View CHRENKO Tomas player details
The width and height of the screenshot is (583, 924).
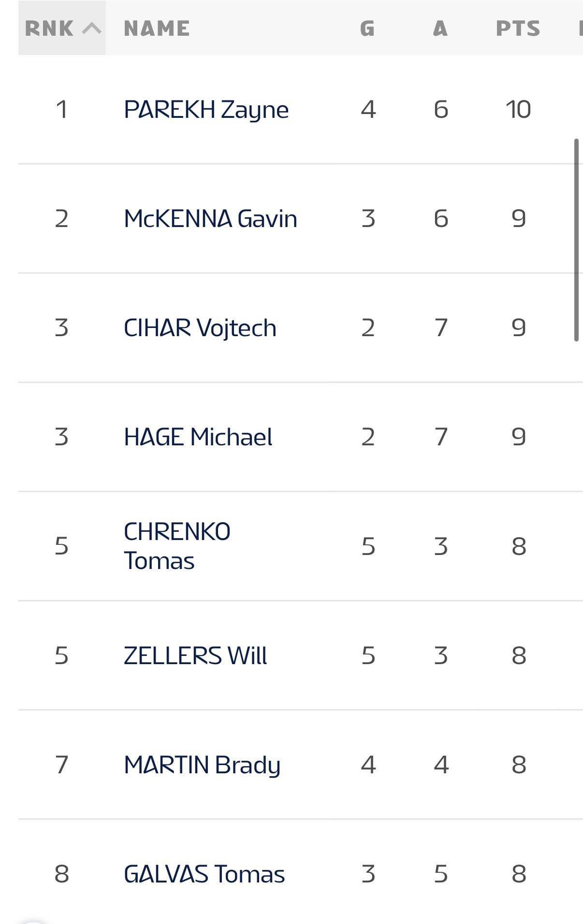coord(177,546)
